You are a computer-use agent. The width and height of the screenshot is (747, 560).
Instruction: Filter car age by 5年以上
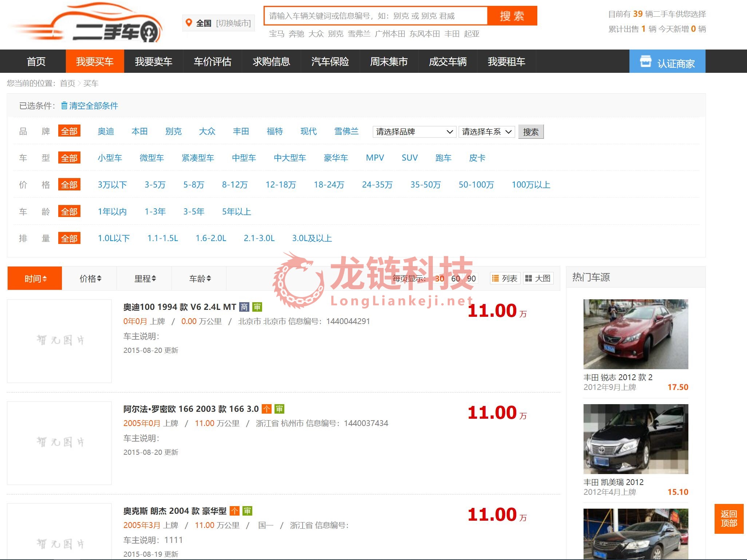click(237, 212)
